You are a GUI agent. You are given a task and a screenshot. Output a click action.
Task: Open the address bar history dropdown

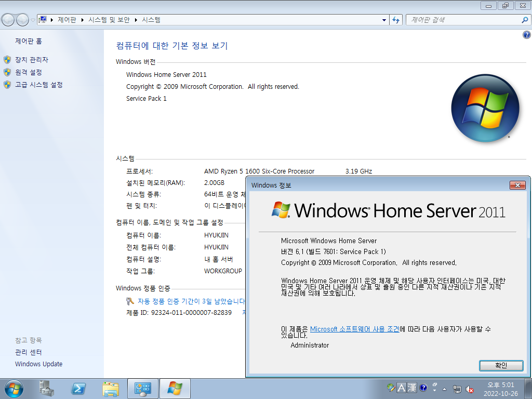[384, 20]
